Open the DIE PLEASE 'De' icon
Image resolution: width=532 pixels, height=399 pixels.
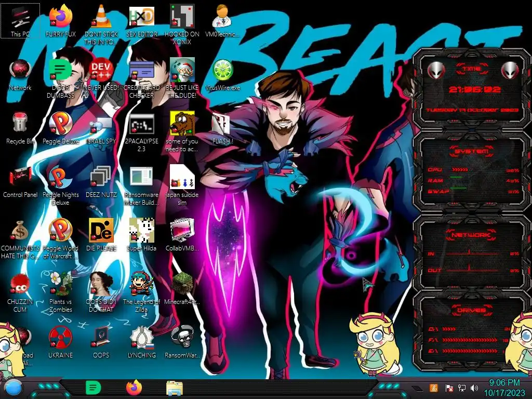tap(101, 235)
